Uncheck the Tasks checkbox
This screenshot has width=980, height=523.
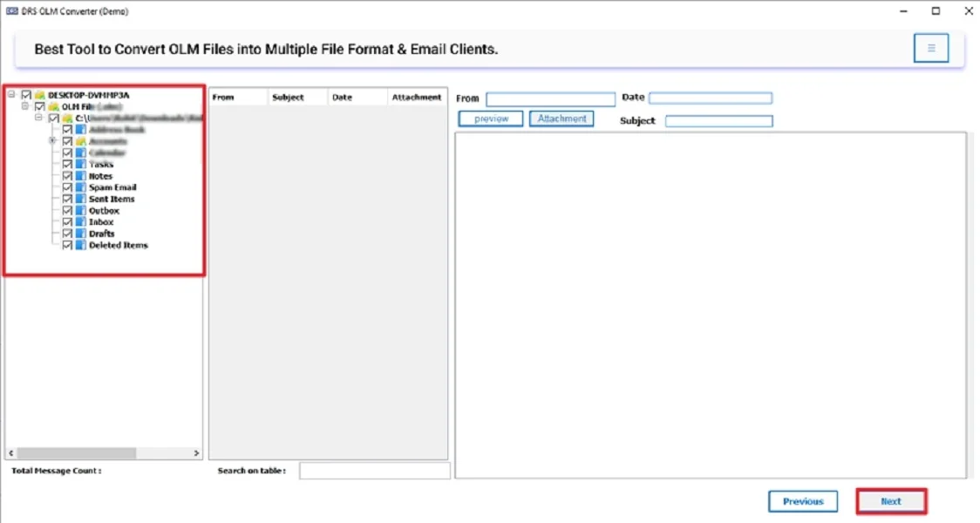pos(68,164)
